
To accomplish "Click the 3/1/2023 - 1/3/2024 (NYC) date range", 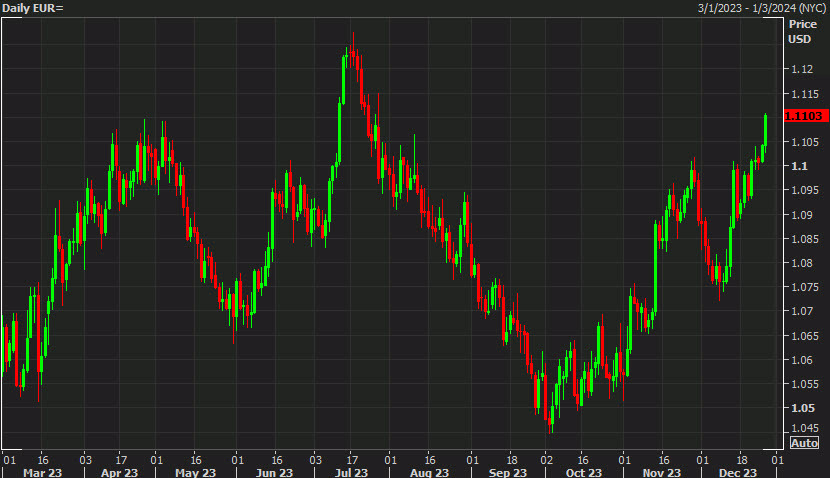I will point(762,8).
